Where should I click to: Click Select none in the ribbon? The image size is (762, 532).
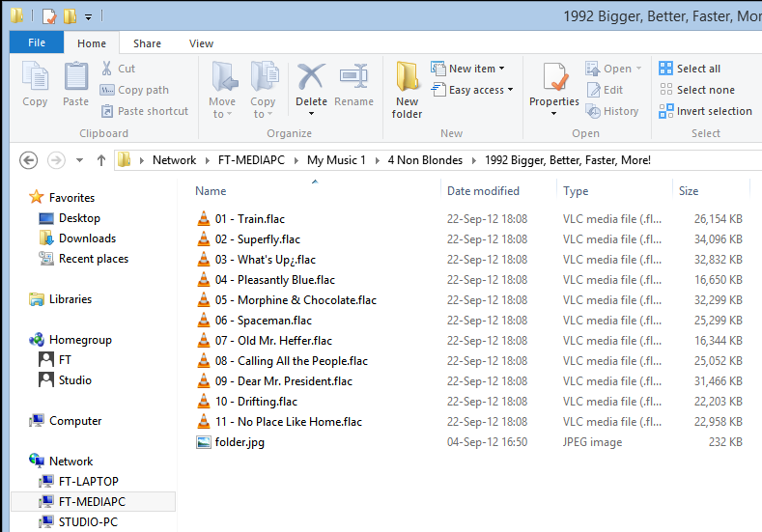(x=696, y=90)
